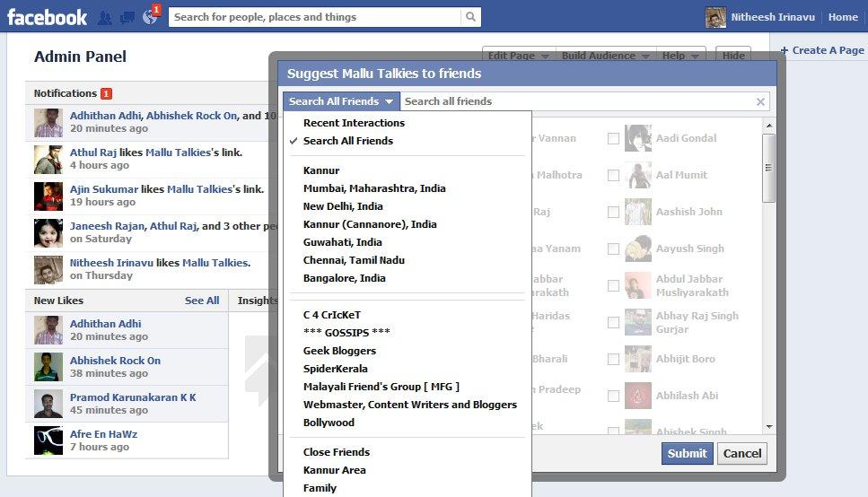Open the globe notifications icon
This screenshot has width=868, height=497.
pyautogui.click(x=150, y=18)
